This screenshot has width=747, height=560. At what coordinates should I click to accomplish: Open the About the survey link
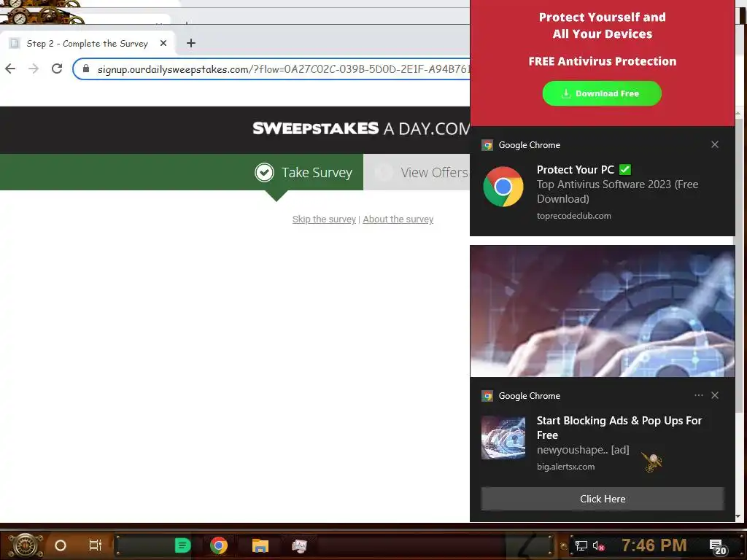pyautogui.click(x=398, y=219)
